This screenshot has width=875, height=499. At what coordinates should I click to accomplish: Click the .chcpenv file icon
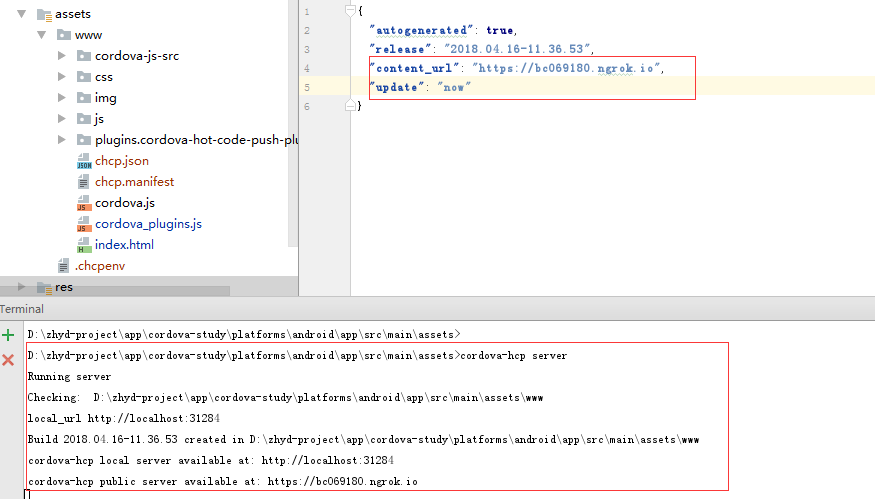click(64, 266)
